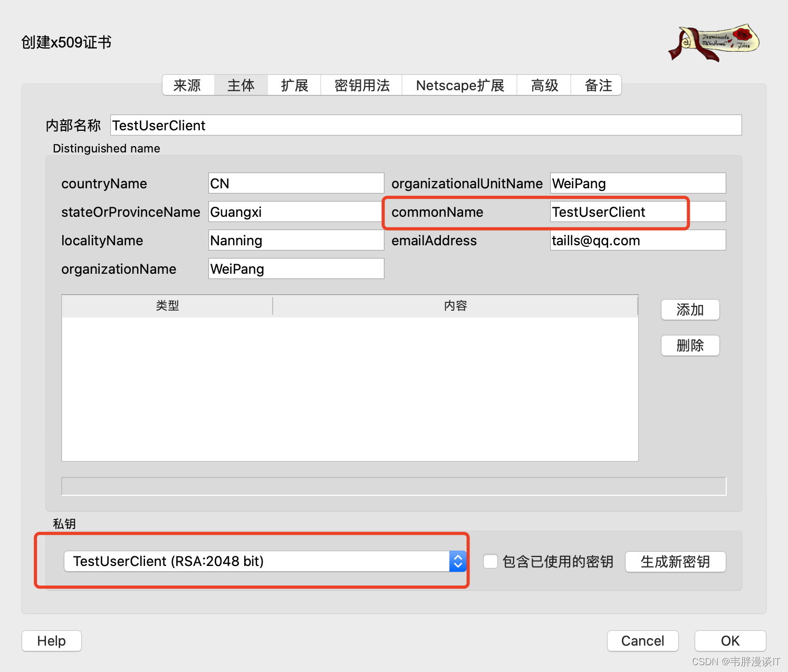Viewport: 788px width, 672px height.
Task: Click the organizationName field
Action: (x=296, y=269)
